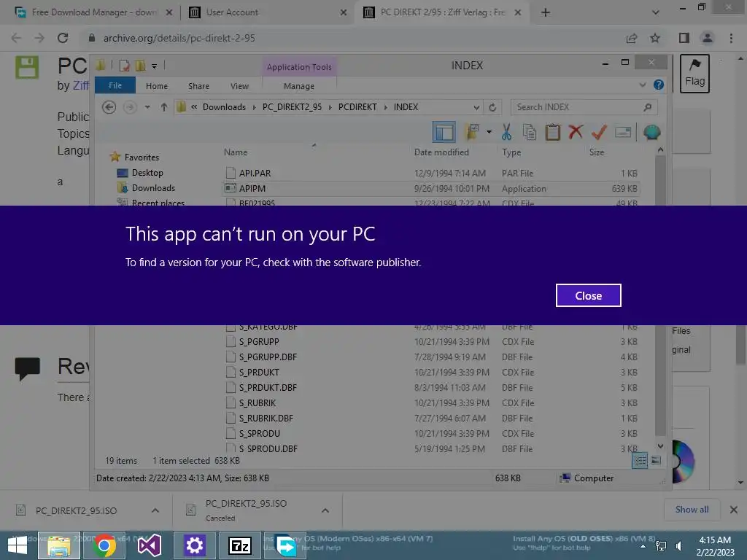747x560 pixels.
Task: Bookmark this page with the star icon
Action: 655,38
